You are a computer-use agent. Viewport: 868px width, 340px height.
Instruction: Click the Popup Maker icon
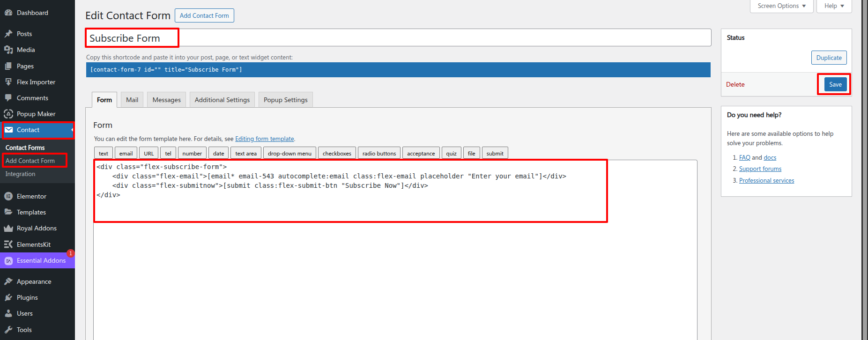coord(8,114)
